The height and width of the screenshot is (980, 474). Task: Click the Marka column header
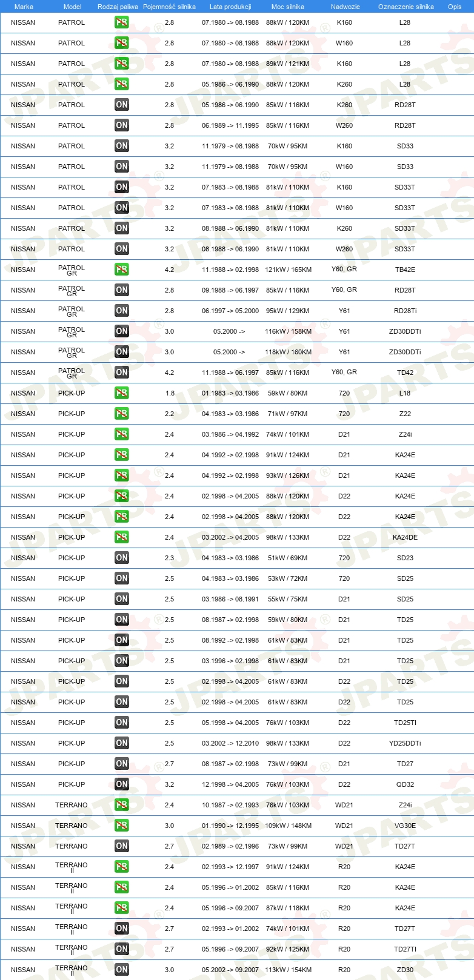(x=24, y=7)
